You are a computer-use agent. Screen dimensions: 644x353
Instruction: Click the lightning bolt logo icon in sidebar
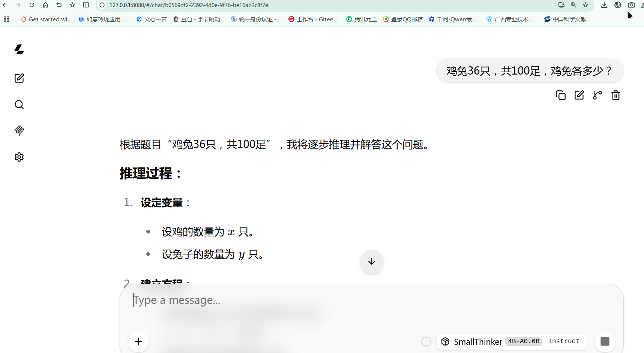point(19,49)
